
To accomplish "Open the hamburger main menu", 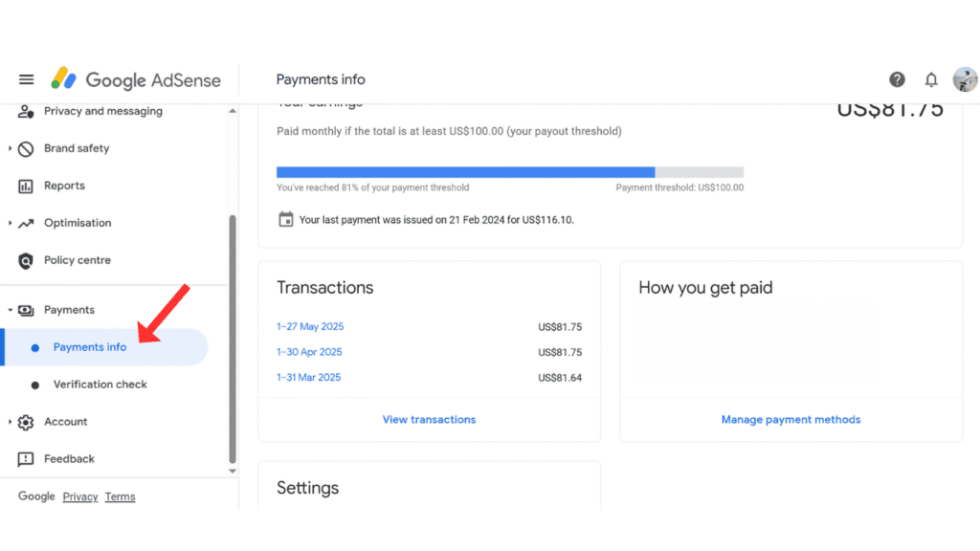I will click(x=26, y=79).
